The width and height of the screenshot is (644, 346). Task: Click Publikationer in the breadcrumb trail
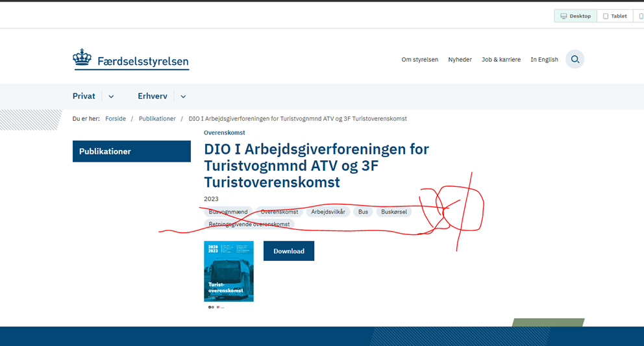click(157, 119)
